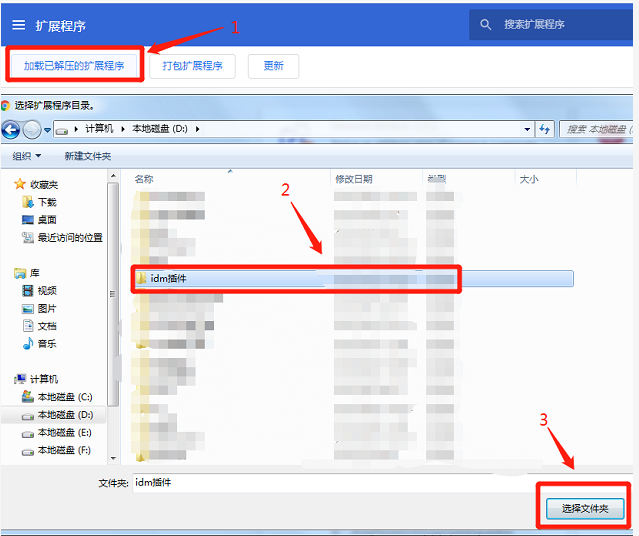Open recent locations dropdown arrow
639x536 pixels.
point(47,130)
